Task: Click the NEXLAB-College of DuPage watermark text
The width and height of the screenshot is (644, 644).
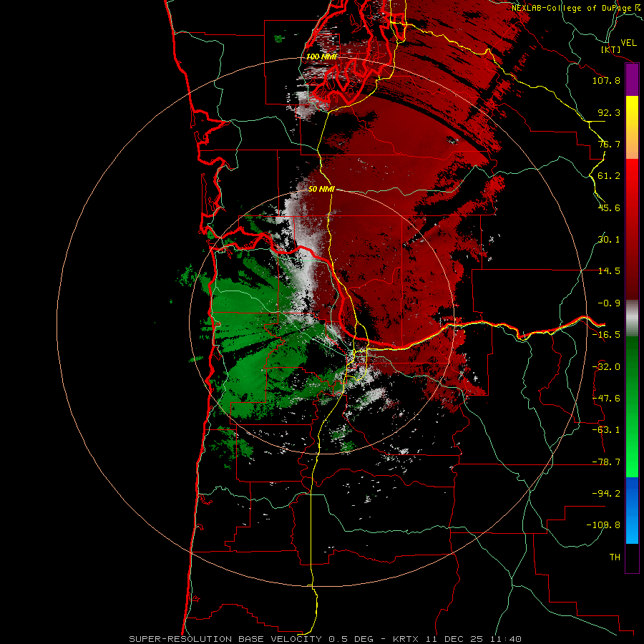Action: pos(576,8)
